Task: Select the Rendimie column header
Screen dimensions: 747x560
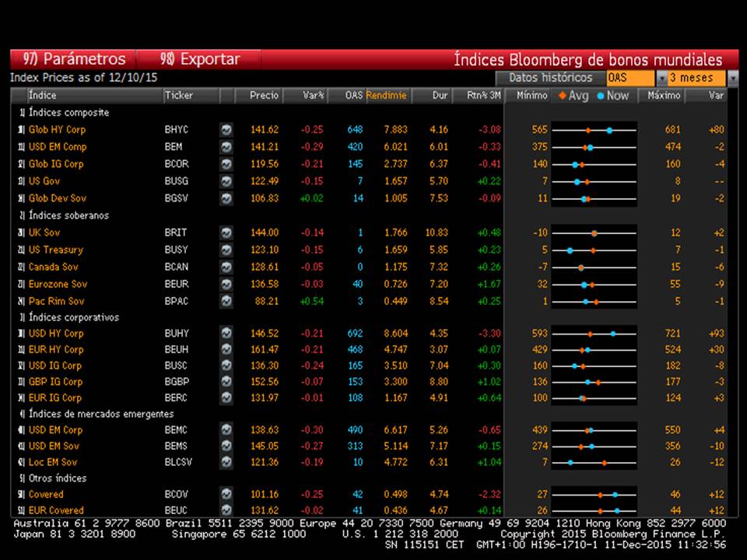Action: (x=387, y=95)
